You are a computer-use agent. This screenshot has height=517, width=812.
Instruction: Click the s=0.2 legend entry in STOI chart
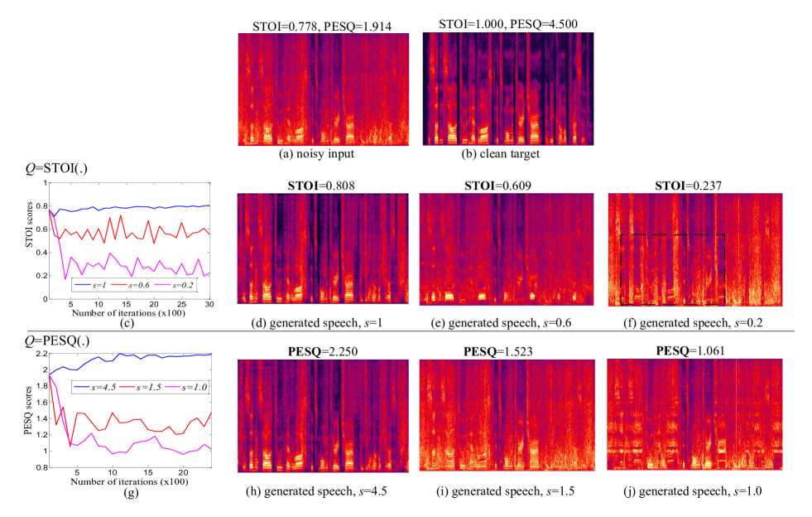(174, 285)
